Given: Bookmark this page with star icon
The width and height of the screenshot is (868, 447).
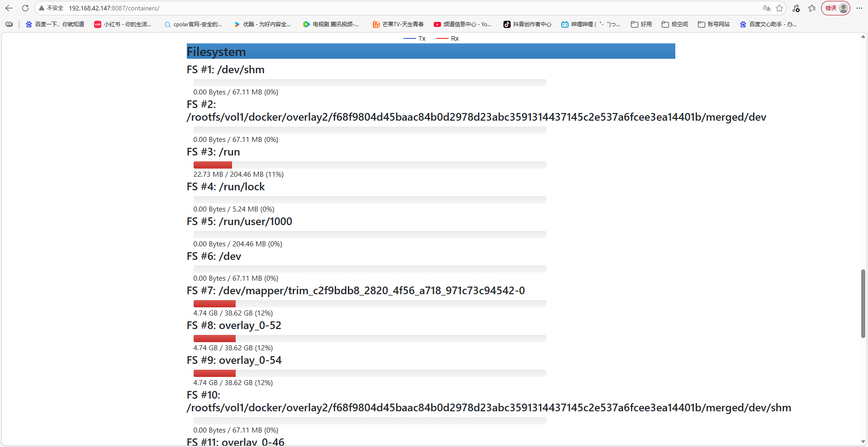Looking at the screenshot, I should pos(779,8).
